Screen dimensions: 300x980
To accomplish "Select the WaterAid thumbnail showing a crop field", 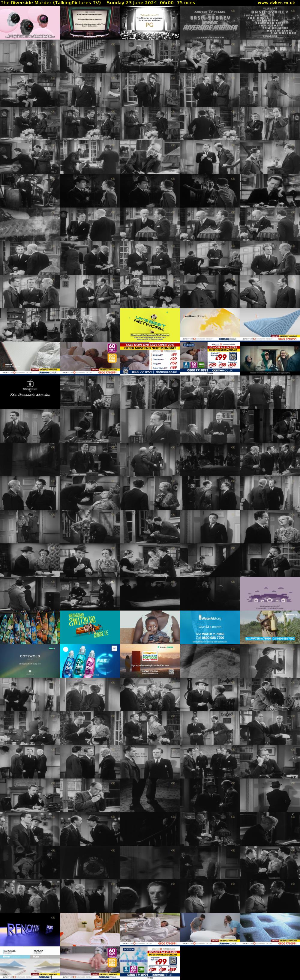I will point(270,627).
